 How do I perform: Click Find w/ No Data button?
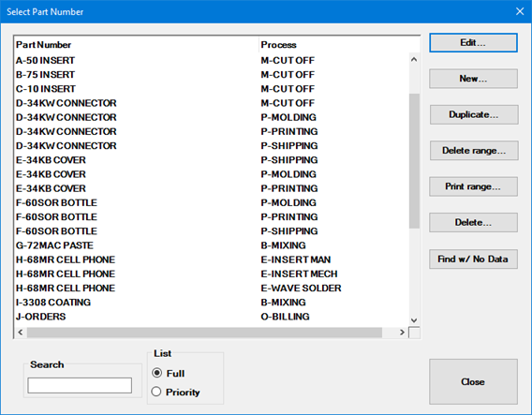pyautogui.click(x=473, y=259)
